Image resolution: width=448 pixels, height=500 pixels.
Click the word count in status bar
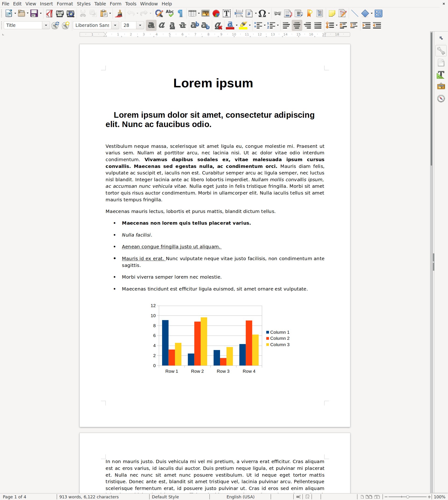coord(89,497)
